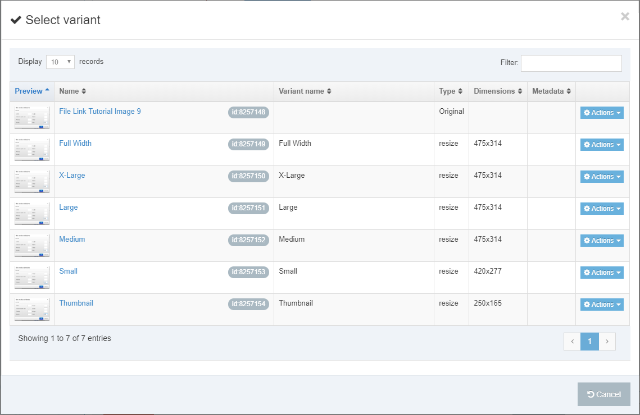Open Actions menu for Medium row
Image resolution: width=640 pixels, height=415 pixels.
[602, 240]
